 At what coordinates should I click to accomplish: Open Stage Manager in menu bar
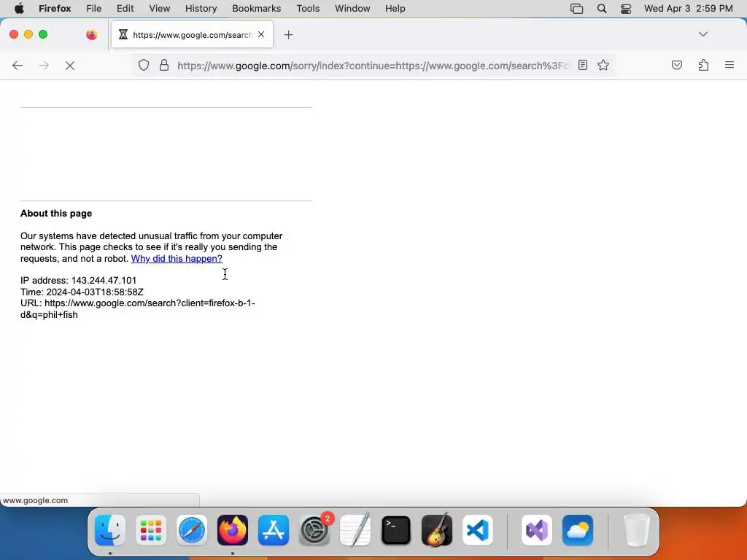tap(576, 9)
